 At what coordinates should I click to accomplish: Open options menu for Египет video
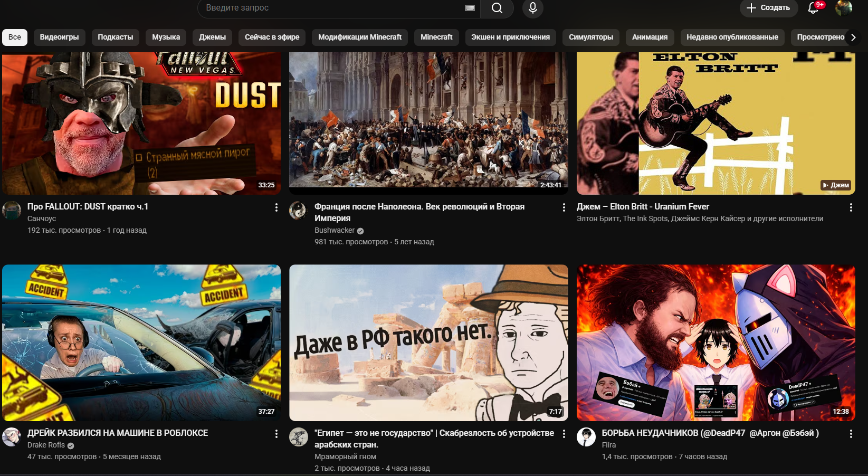(564, 434)
